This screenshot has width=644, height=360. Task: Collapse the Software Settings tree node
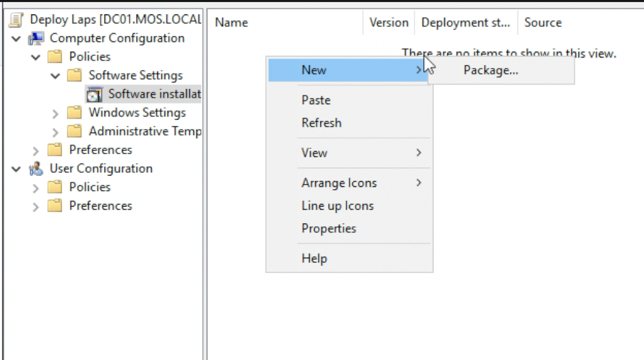pyautogui.click(x=56, y=76)
